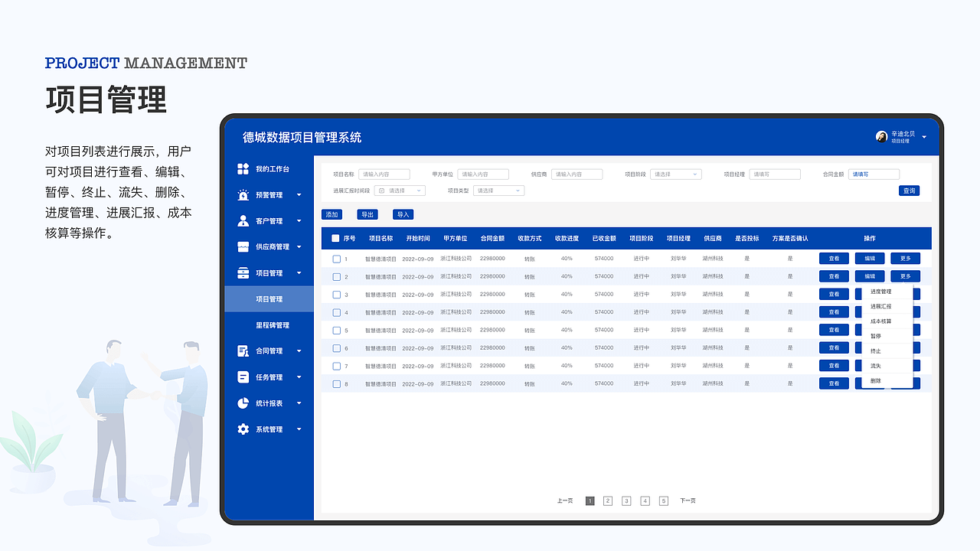Image resolution: width=980 pixels, height=551 pixels.
Task: Focus the 甲方单位 input field
Action: pos(483,174)
